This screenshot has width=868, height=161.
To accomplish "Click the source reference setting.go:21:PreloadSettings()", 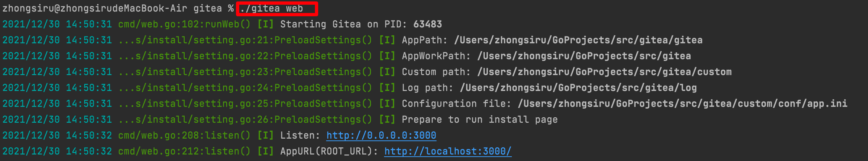I will coord(245,40).
